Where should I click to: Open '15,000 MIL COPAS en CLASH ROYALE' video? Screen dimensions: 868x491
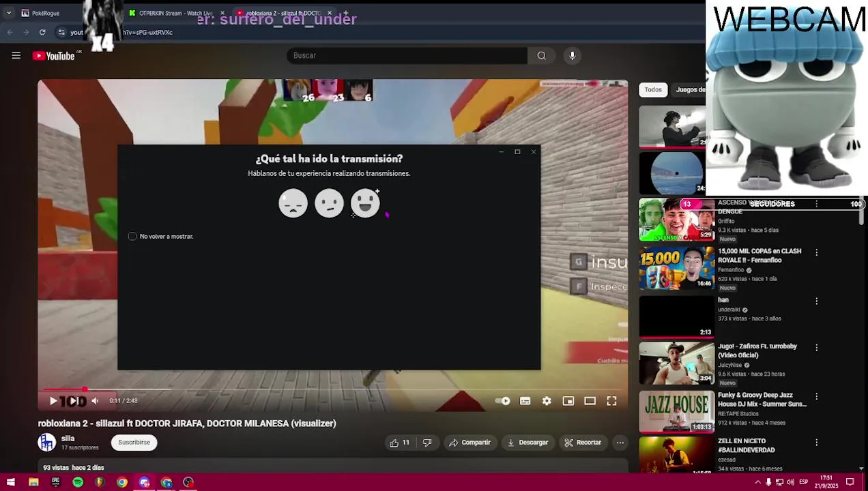pos(676,269)
